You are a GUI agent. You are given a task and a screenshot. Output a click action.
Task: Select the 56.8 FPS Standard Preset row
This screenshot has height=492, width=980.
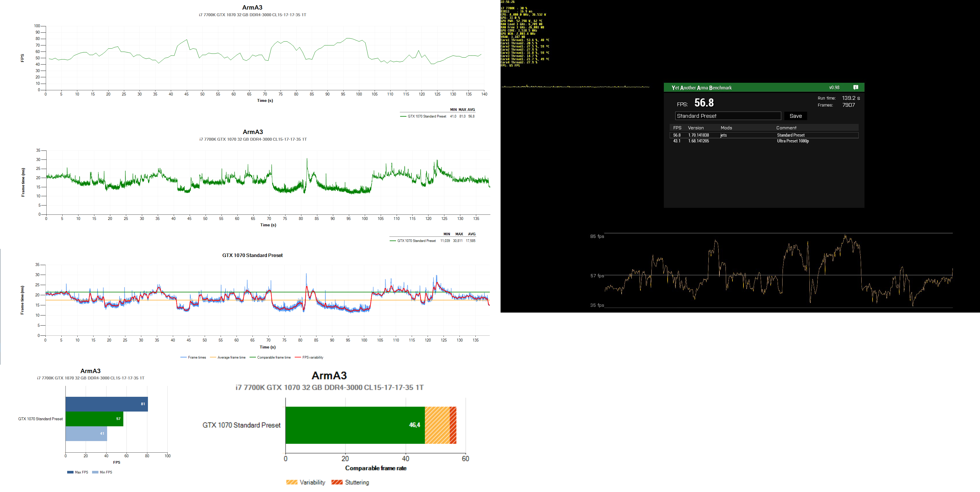763,135
